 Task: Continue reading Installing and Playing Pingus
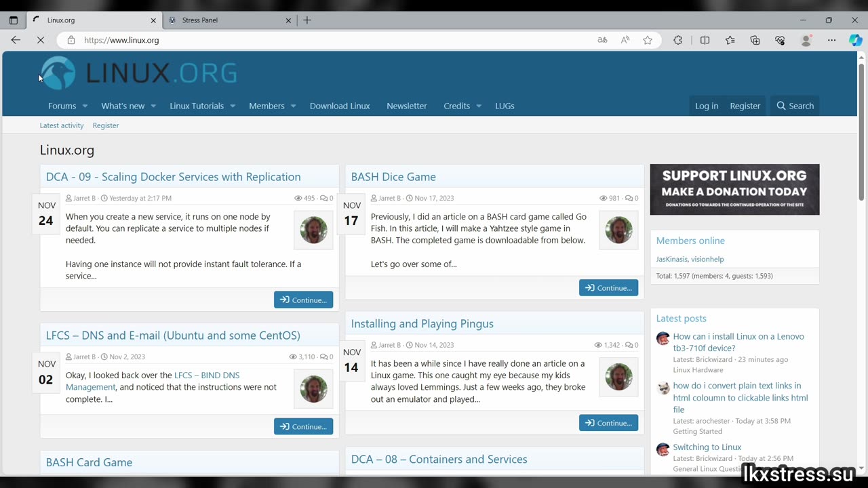(x=608, y=422)
